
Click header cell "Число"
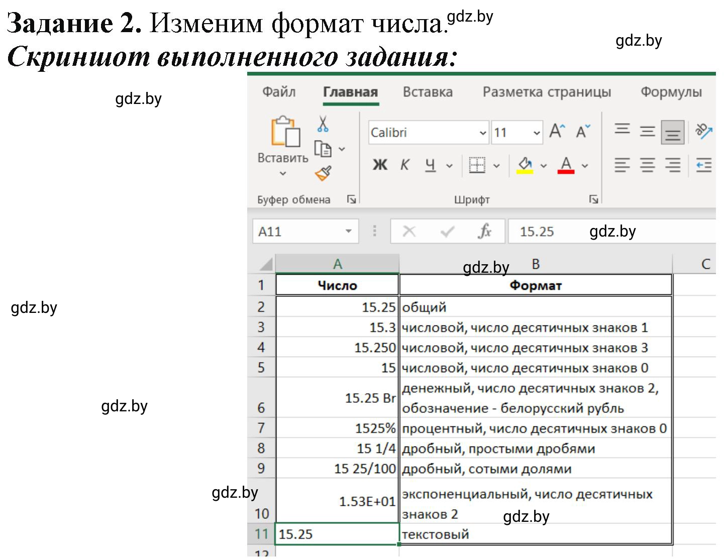(x=337, y=285)
